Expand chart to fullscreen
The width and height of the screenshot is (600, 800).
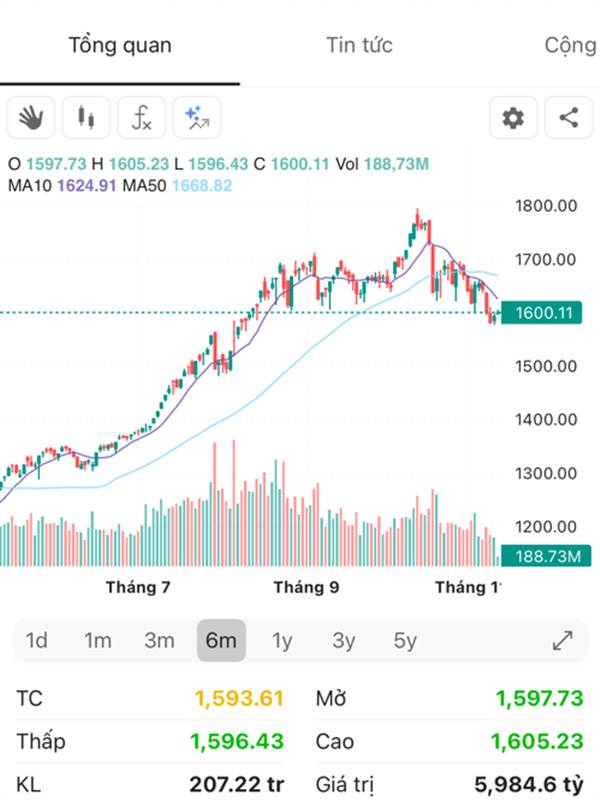click(563, 641)
